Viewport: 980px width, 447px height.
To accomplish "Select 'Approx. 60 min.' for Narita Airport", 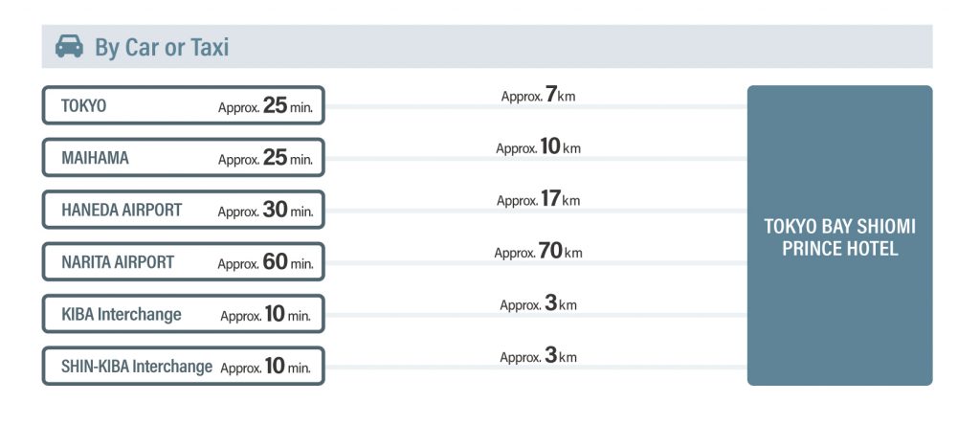I will (x=266, y=262).
